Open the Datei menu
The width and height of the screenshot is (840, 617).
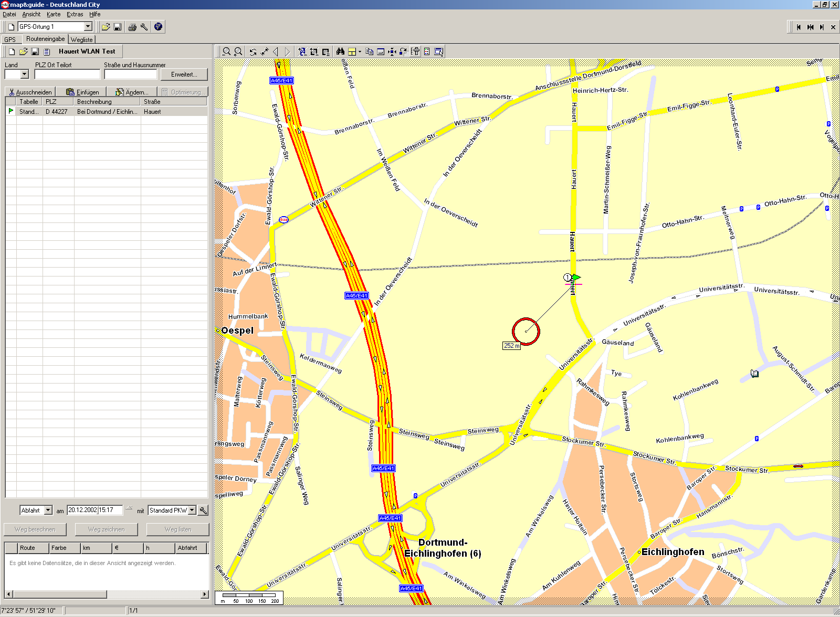9,14
